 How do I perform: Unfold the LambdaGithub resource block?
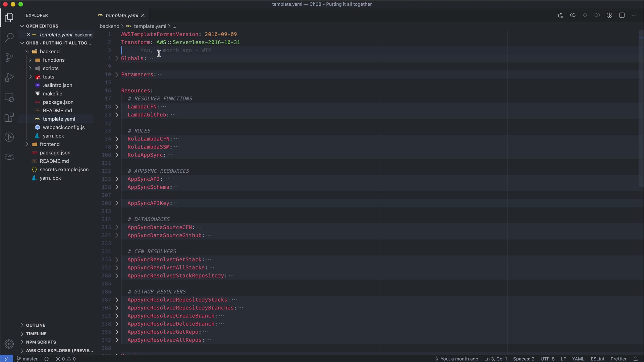click(x=117, y=115)
